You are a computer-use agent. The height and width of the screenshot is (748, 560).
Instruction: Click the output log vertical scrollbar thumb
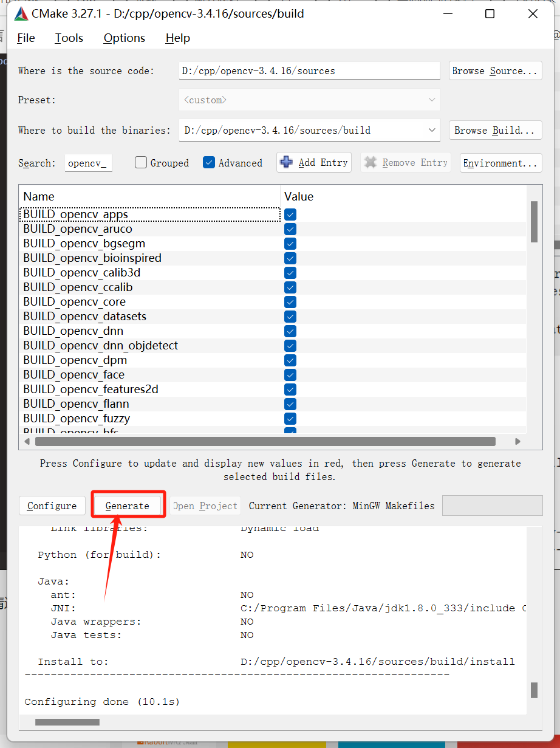534,690
